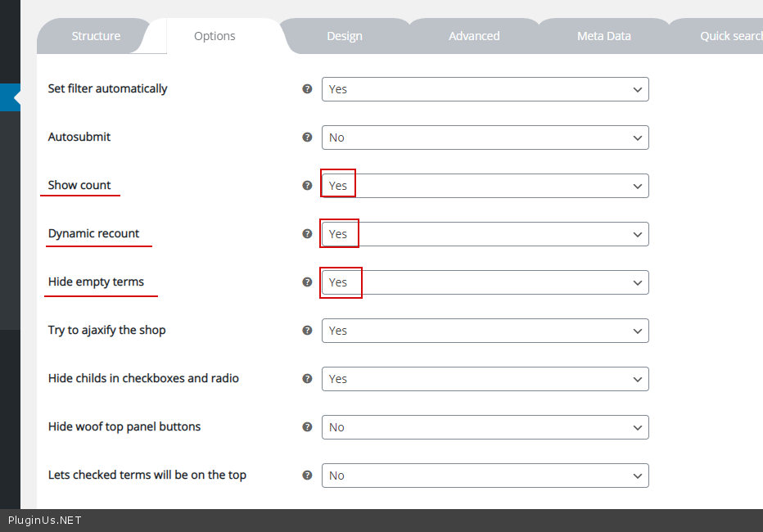The image size is (763, 532).
Task: Open the Design tab
Action: (x=344, y=36)
